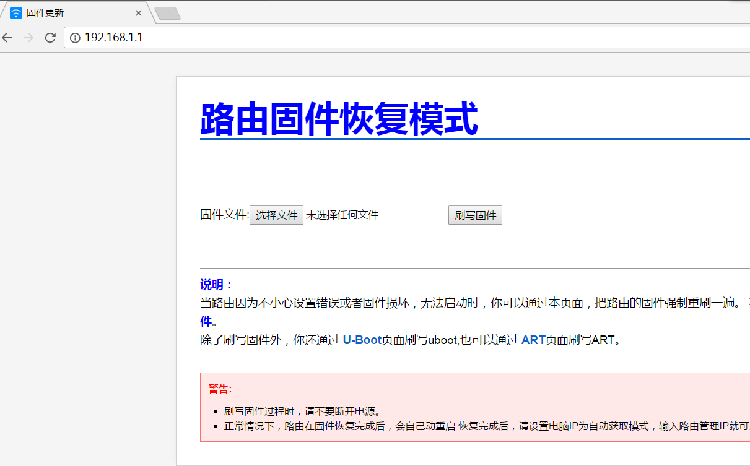Click the blue 说明 section heading
This screenshot has width=750, height=466.
[x=212, y=284]
